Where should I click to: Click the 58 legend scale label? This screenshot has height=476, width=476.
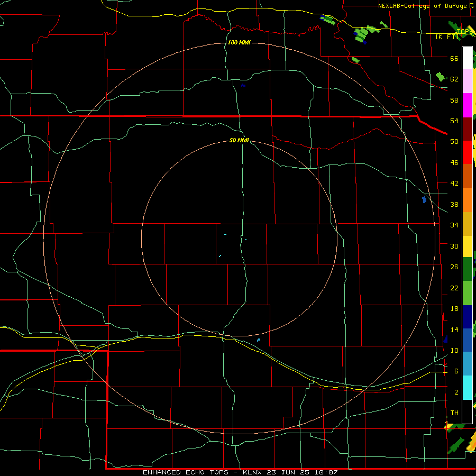coord(454,100)
